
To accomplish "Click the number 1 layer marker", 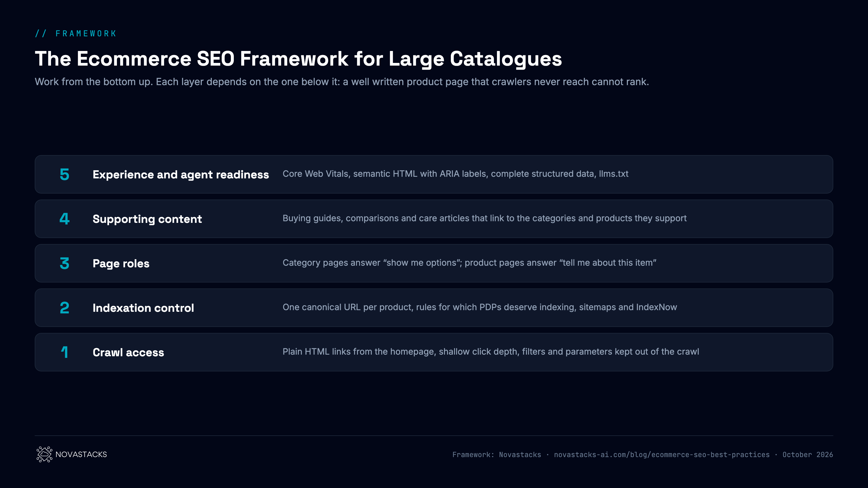I will click(x=64, y=352).
